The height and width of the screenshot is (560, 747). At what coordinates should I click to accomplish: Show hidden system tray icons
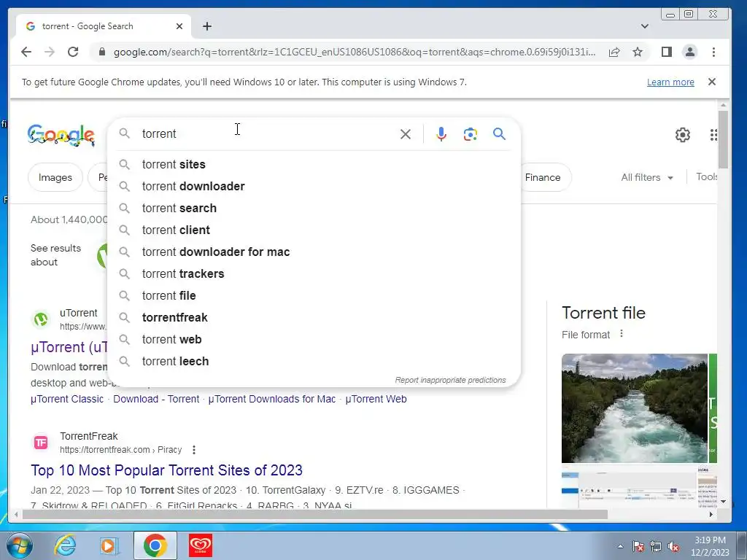point(620,546)
